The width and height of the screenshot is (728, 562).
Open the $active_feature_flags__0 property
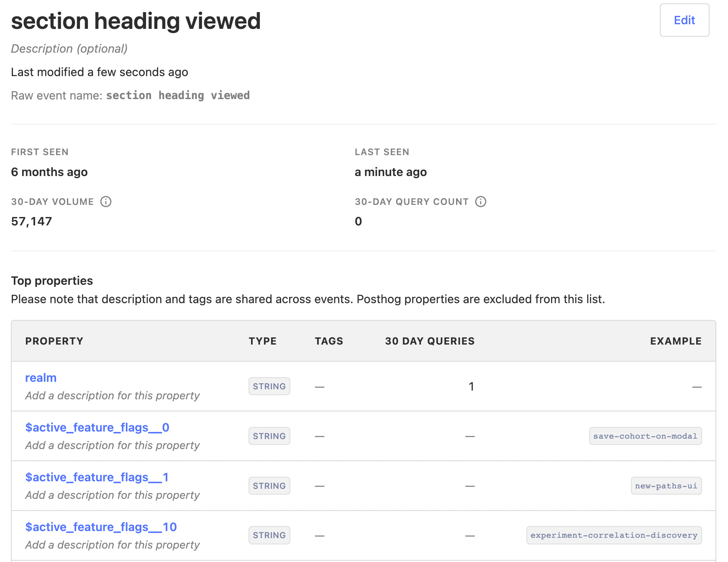pyautogui.click(x=97, y=427)
